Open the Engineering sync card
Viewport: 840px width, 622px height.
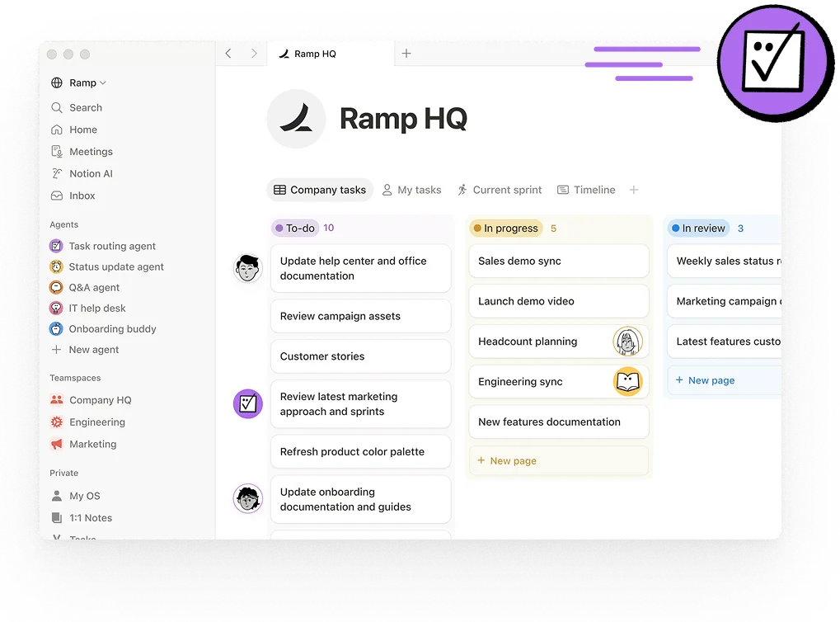[559, 381]
